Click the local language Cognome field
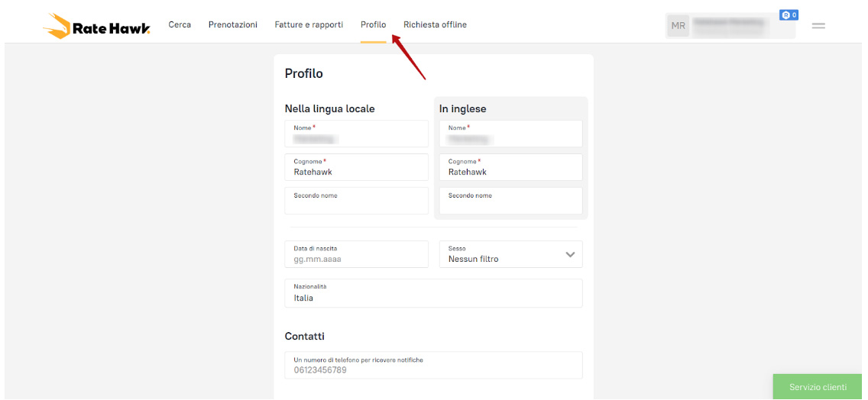The image size is (868, 400). (x=356, y=167)
